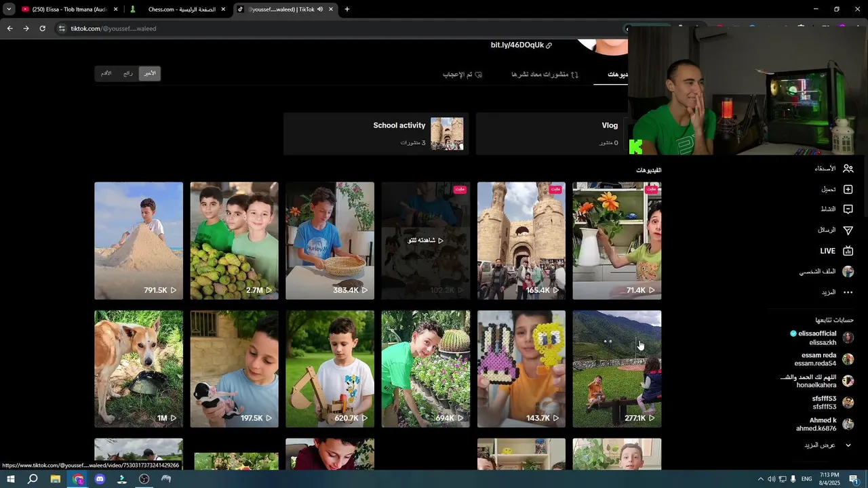868x488 pixels.
Task: Play the dog and turtle video 1M
Action: [x=138, y=369]
